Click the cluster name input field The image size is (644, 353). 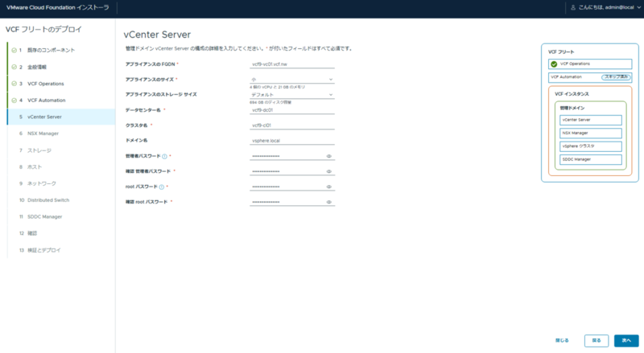(292, 125)
